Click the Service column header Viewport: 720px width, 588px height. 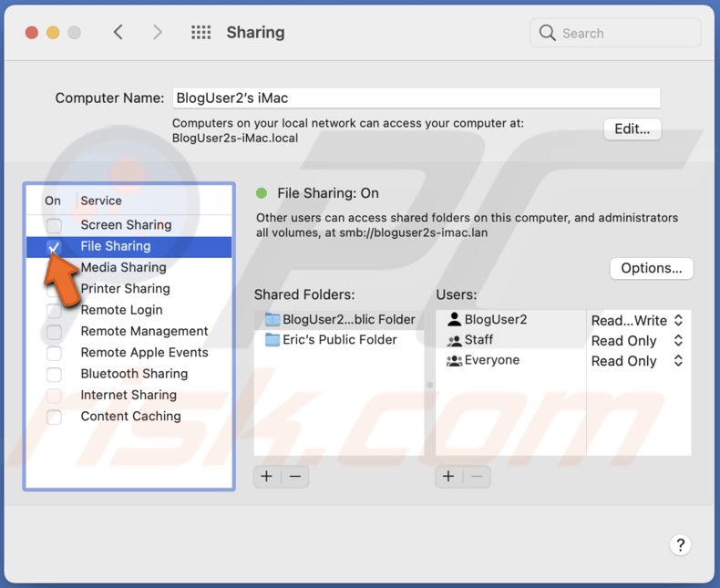point(101,201)
